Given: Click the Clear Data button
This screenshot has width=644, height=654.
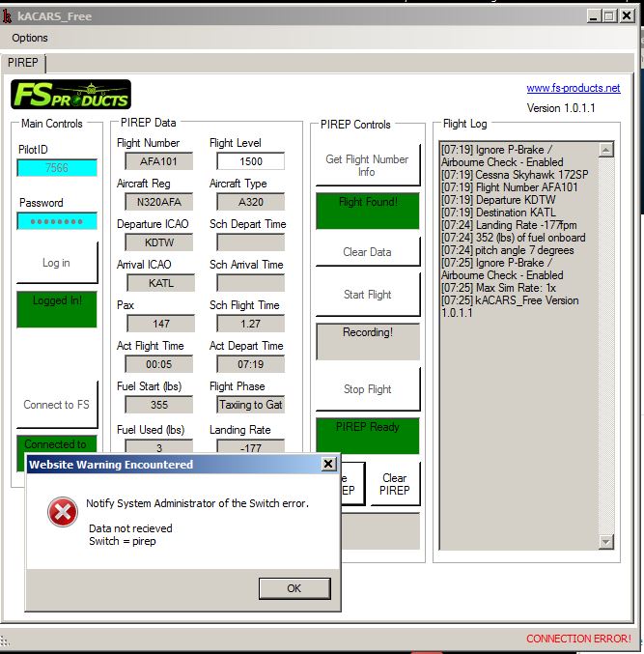Looking at the screenshot, I should coord(367,252).
